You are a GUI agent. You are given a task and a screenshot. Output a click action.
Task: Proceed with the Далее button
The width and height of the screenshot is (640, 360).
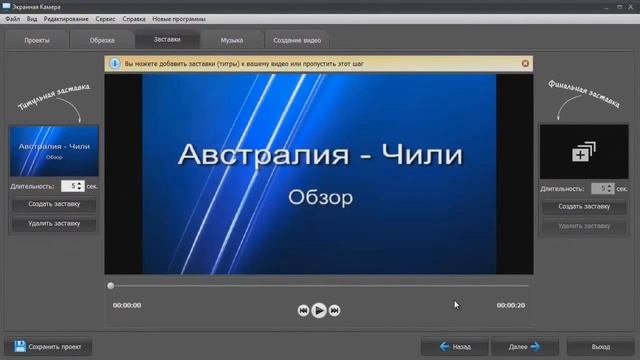point(524,347)
